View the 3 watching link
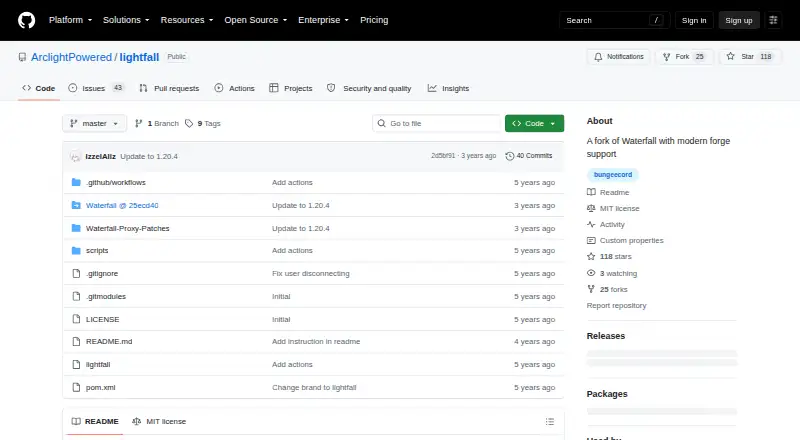Viewport: 800px width, 440px height. click(612, 273)
